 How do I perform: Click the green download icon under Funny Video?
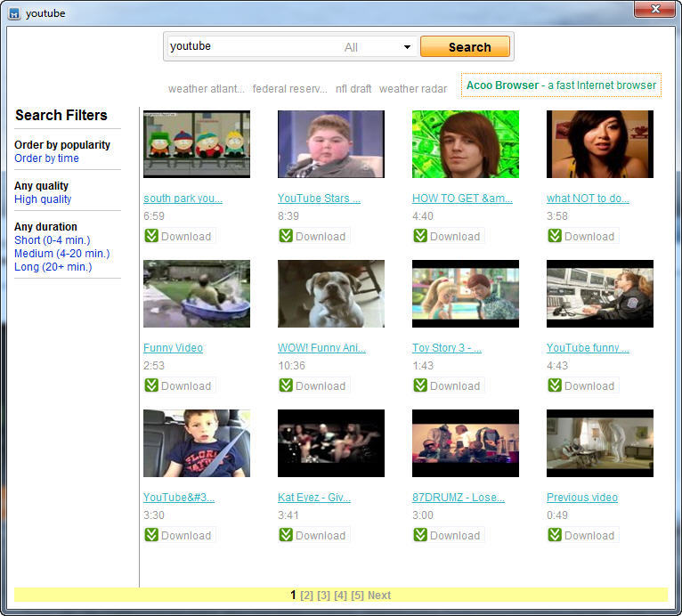[x=151, y=385]
